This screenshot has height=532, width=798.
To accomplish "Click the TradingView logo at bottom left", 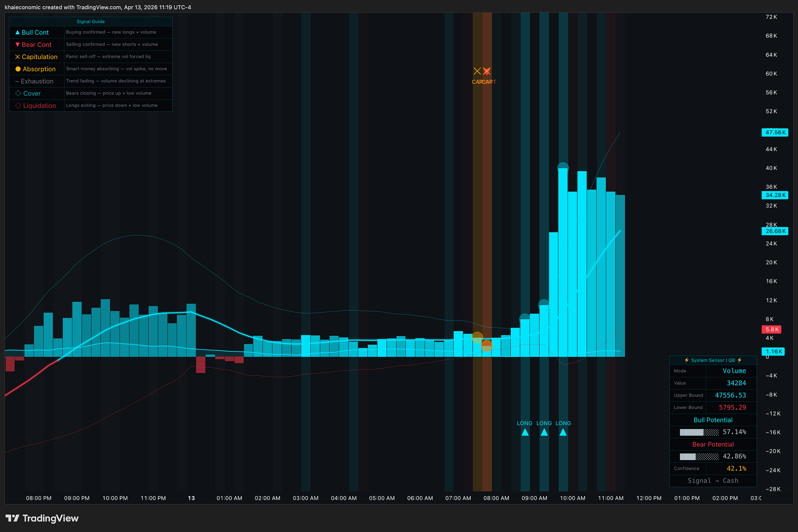I will pyautogui.click(x=42, y=518).
